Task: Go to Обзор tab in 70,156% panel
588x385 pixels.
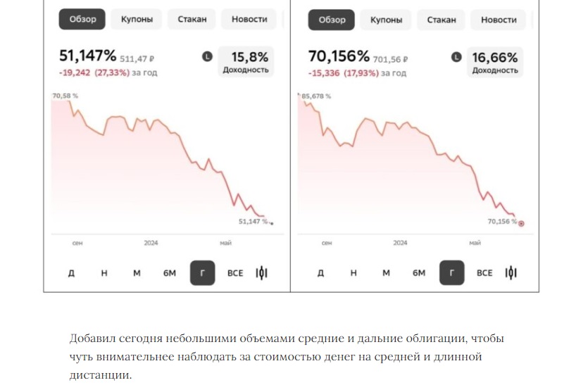Action: (332, 19)
